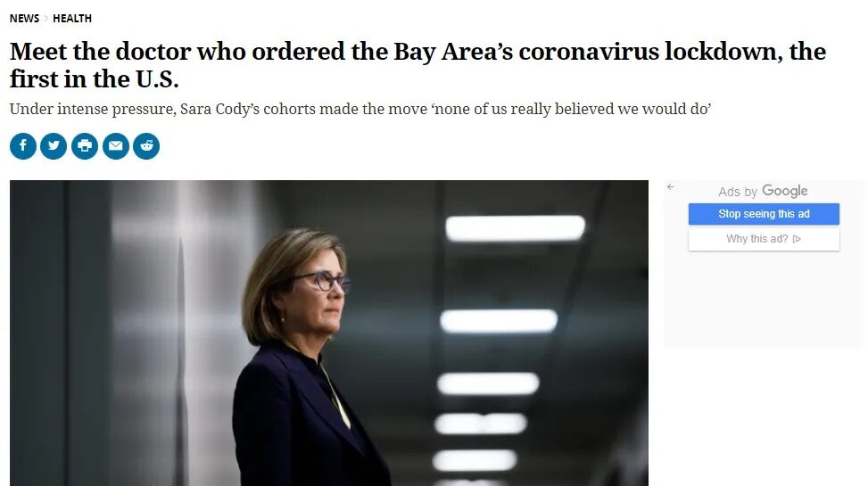Share the article on Reddit

point(146,146)
